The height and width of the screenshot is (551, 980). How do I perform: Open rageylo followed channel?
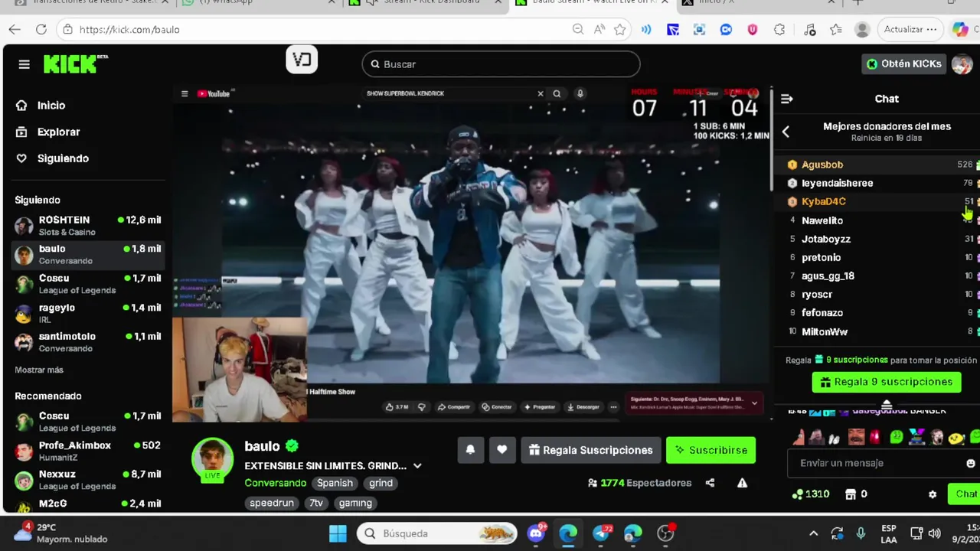pyautogui.click(x=88, y=313)
